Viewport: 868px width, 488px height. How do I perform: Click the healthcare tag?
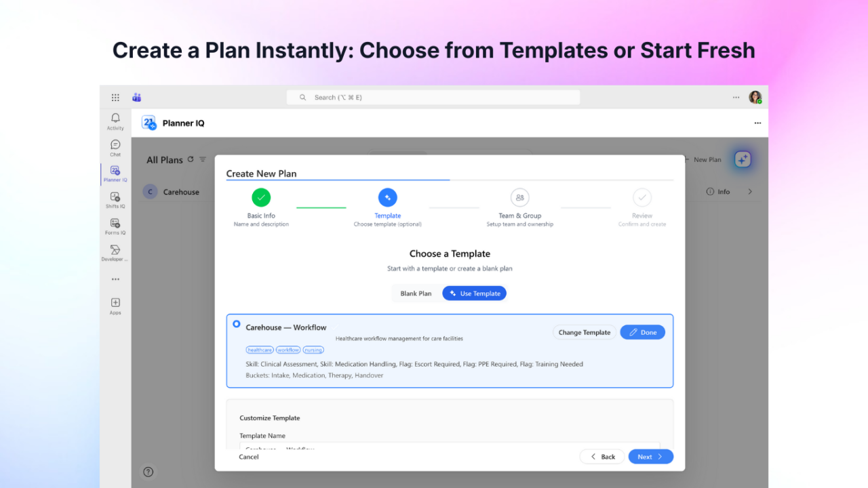(260, 350)
